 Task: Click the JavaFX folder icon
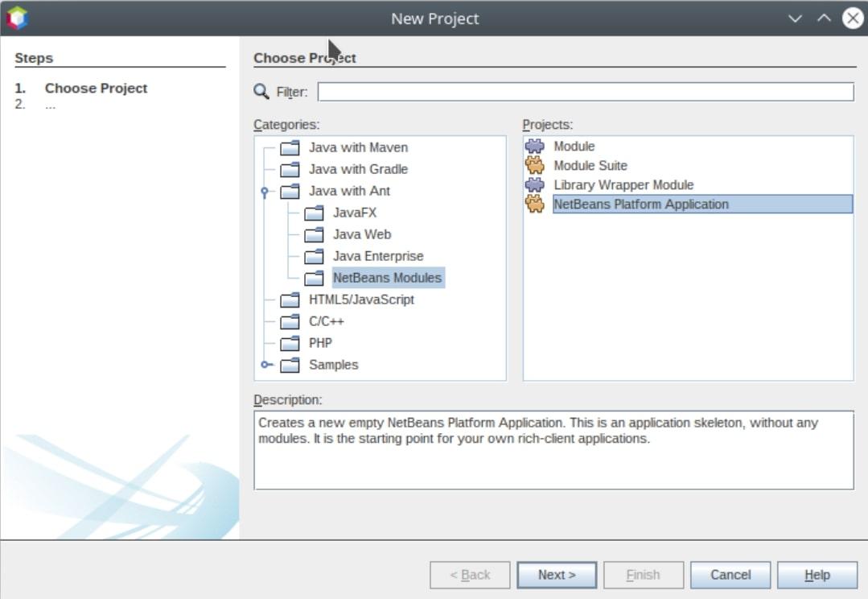pos(314,213)
